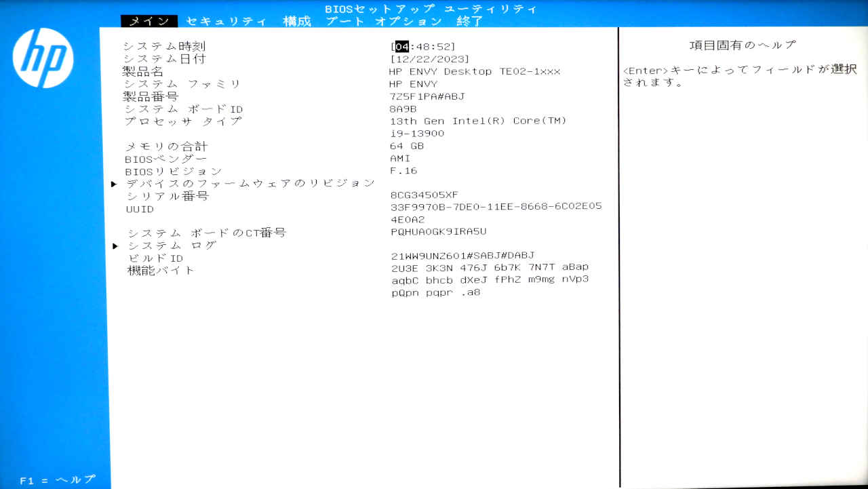Open the メイン menu tab
Screen dimensions: 868x489
[x=150, y=21]
